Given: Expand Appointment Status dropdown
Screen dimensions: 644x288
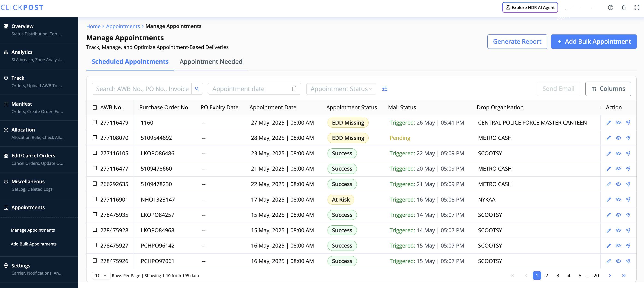Looking at the screenshot, I should coord(341,89).
